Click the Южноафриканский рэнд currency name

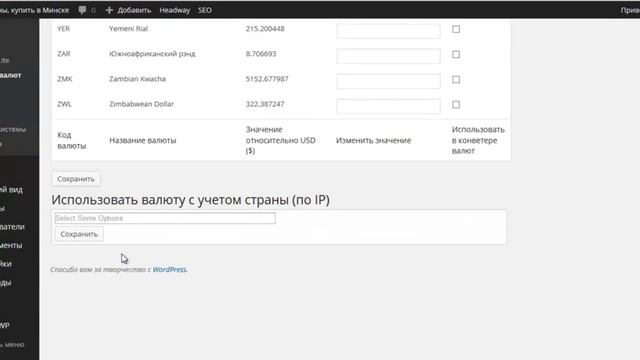tap(152, 54)
